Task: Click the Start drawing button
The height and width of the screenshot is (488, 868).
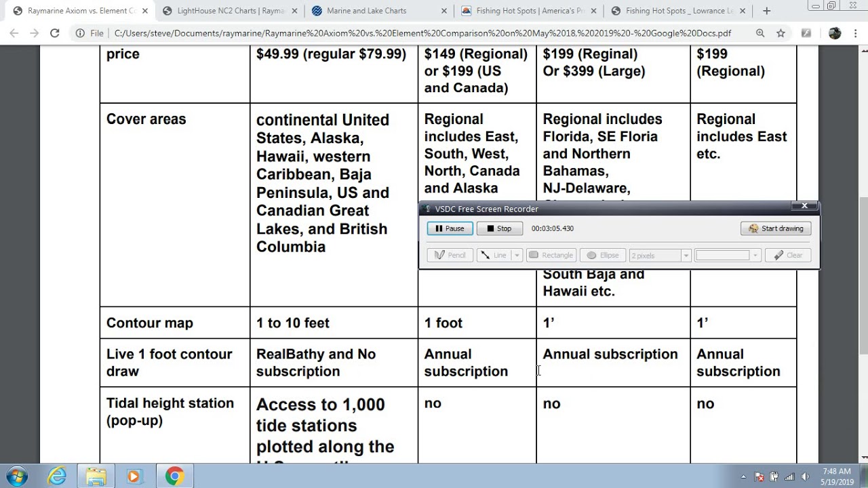Action: [776, 228]
